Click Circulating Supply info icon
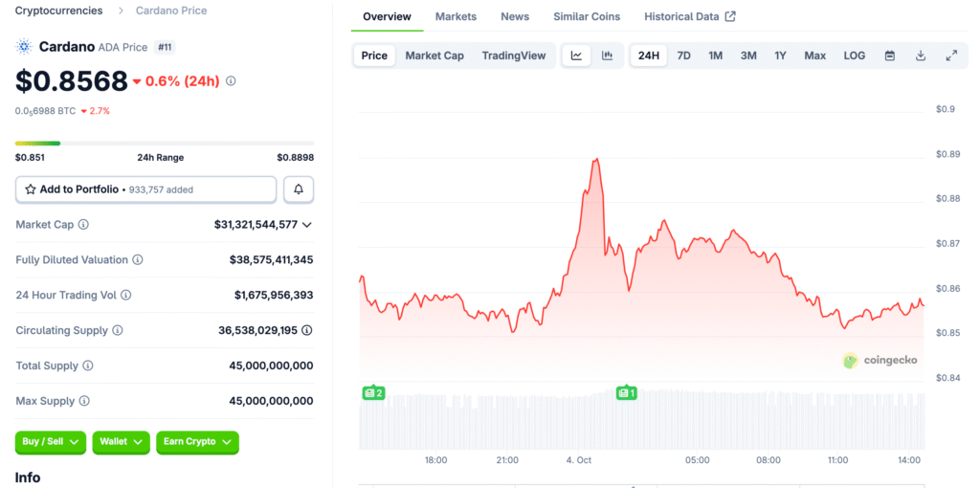Screen dimensions: 980x488 118,330
